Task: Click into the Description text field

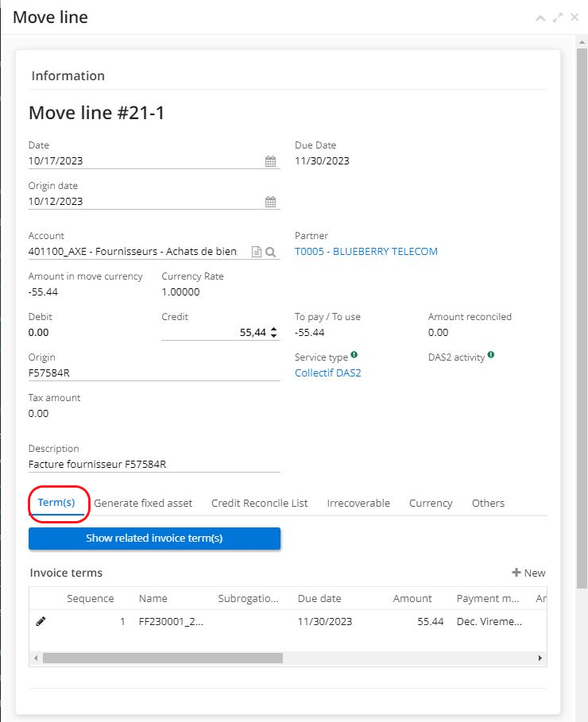Action: 154,464
